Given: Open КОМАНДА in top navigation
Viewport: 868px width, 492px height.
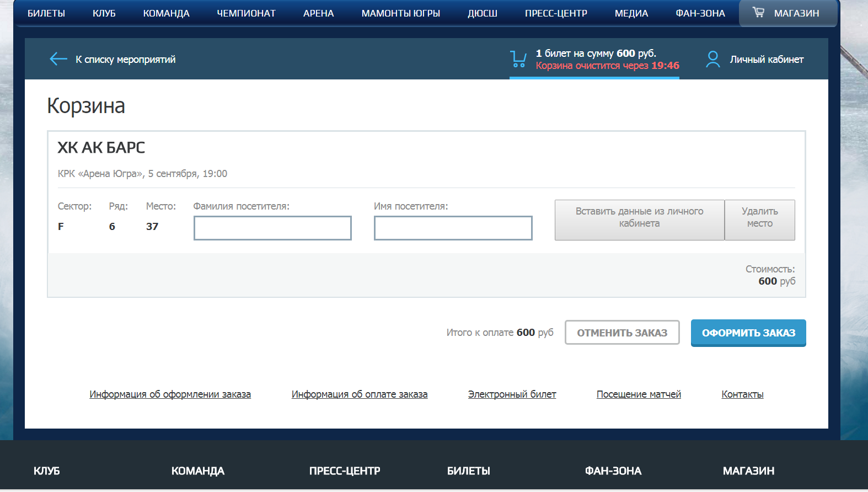Looking at the screenshot, I should 166,13.
